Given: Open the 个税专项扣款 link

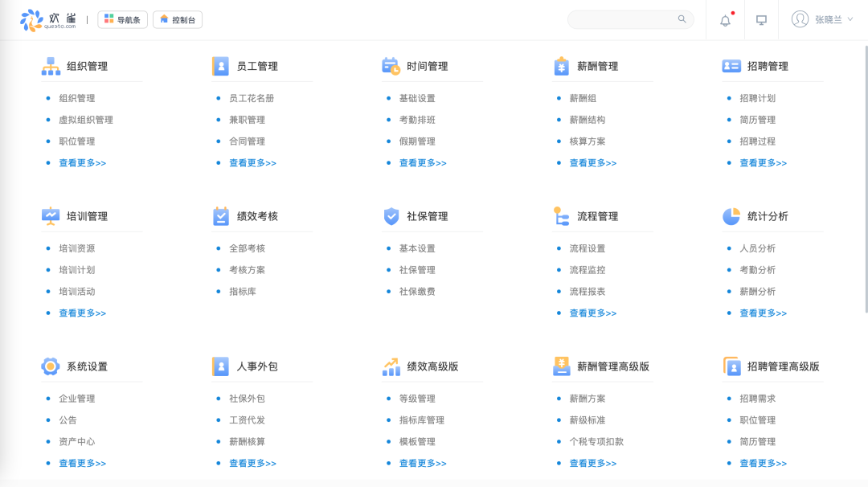Looking at the screenshot, I should pos(598,441).
